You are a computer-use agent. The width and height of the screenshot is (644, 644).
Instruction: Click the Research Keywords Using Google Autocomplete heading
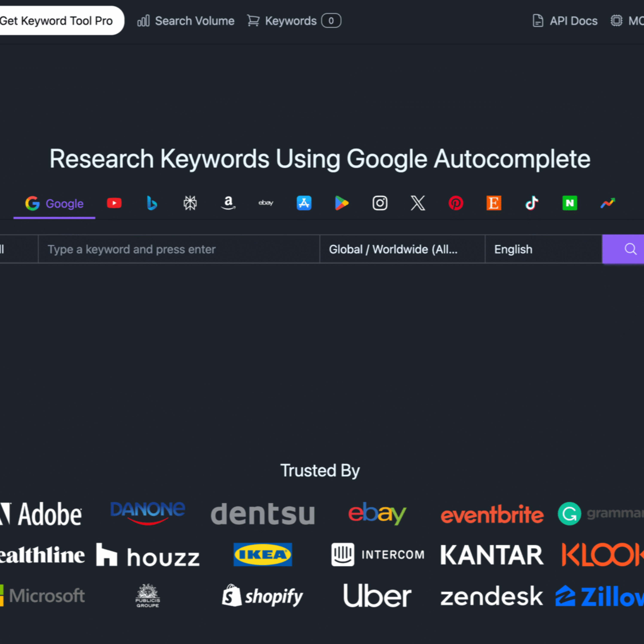(320, 159)
